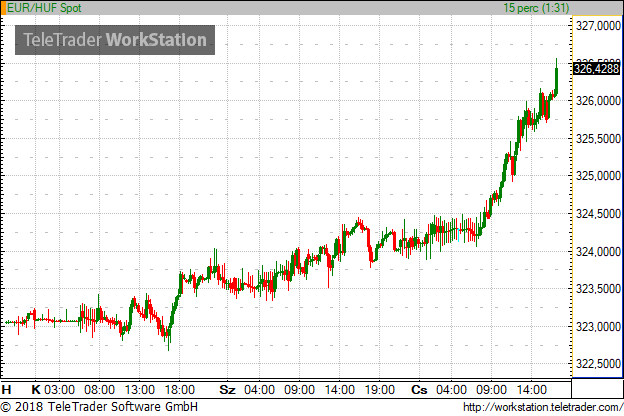Click the 09:00 label after Cs
Viewport: 624px width, 416px height.
point(491,389)
